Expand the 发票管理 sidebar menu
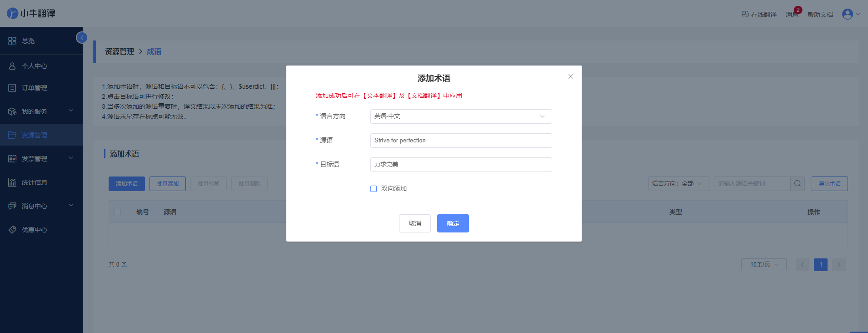The height and width of the screenshot is (333, 868). (x=41, y=159)
